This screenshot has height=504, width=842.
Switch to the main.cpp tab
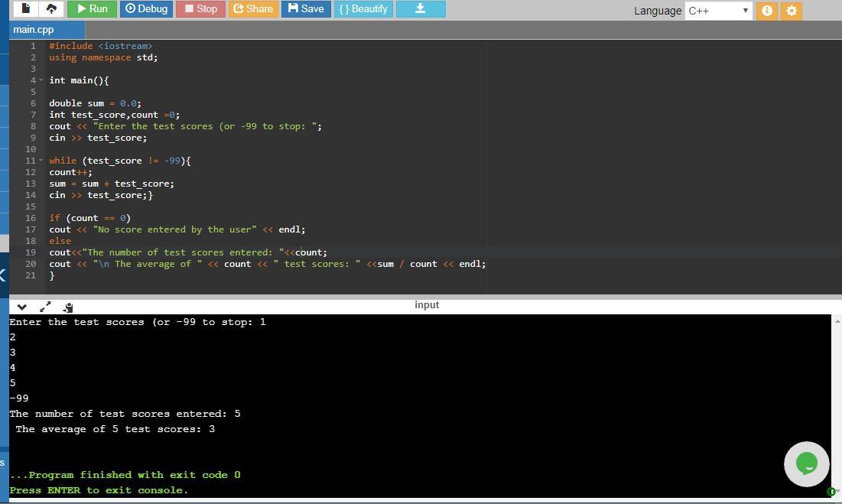34,30
